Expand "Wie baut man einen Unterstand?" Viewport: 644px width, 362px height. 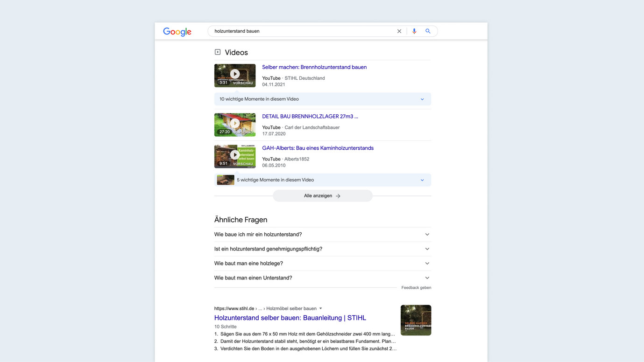[x=322, y=278]
